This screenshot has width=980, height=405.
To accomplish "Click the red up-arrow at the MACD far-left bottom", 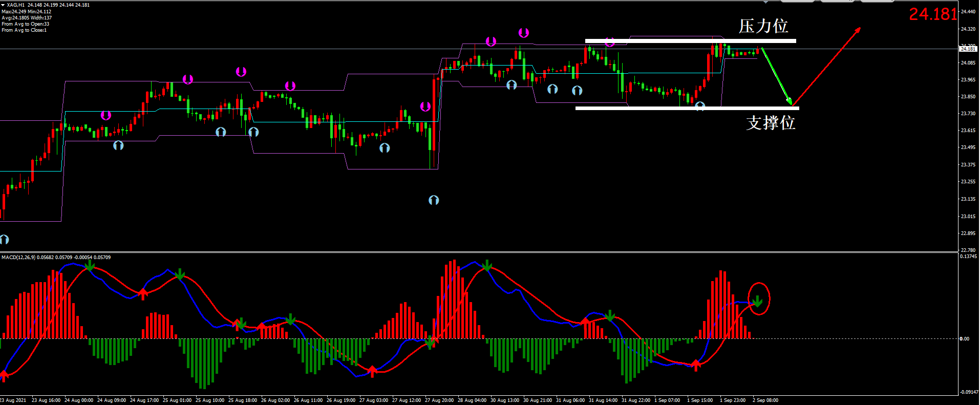I will pos(4,376).
